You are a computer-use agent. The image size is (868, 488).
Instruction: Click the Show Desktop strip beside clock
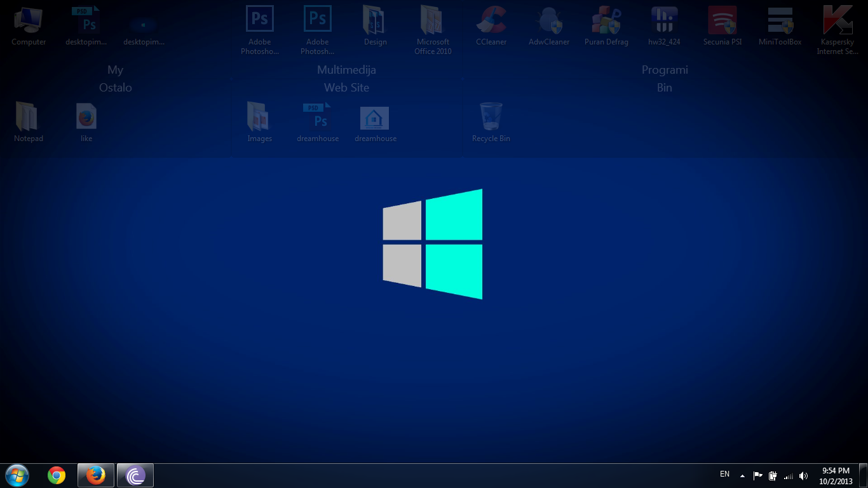pos(863,476)
